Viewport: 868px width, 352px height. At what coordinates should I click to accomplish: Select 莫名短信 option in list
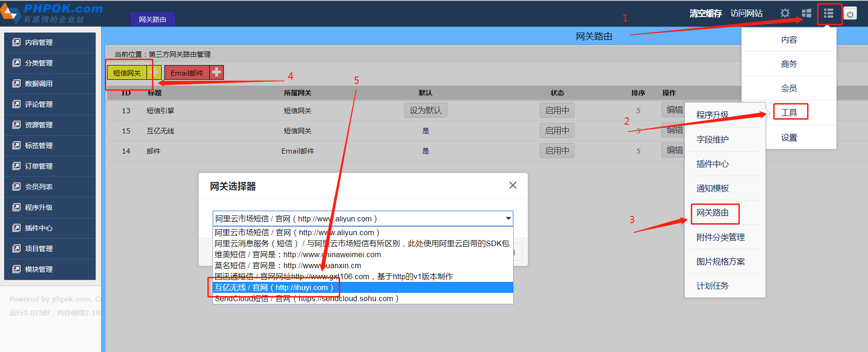pyautogui.click(x=363, y=265)
